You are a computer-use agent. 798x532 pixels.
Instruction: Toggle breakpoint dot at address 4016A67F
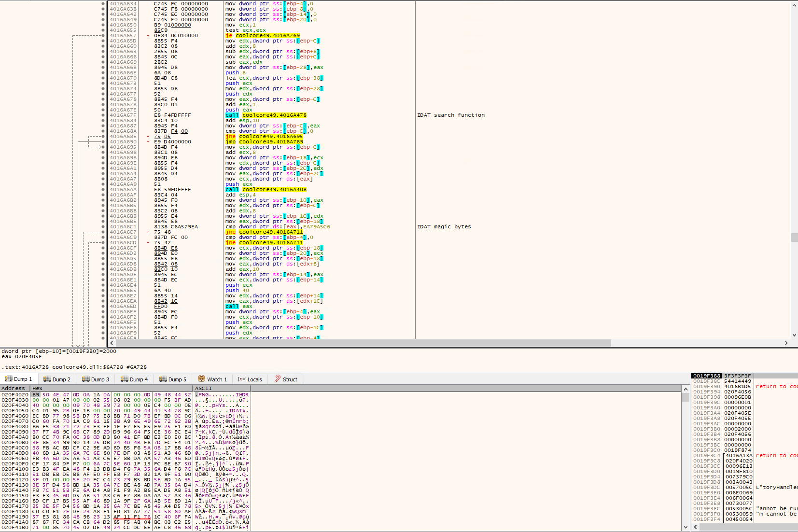pyautogui.click(x=103, y=115)
